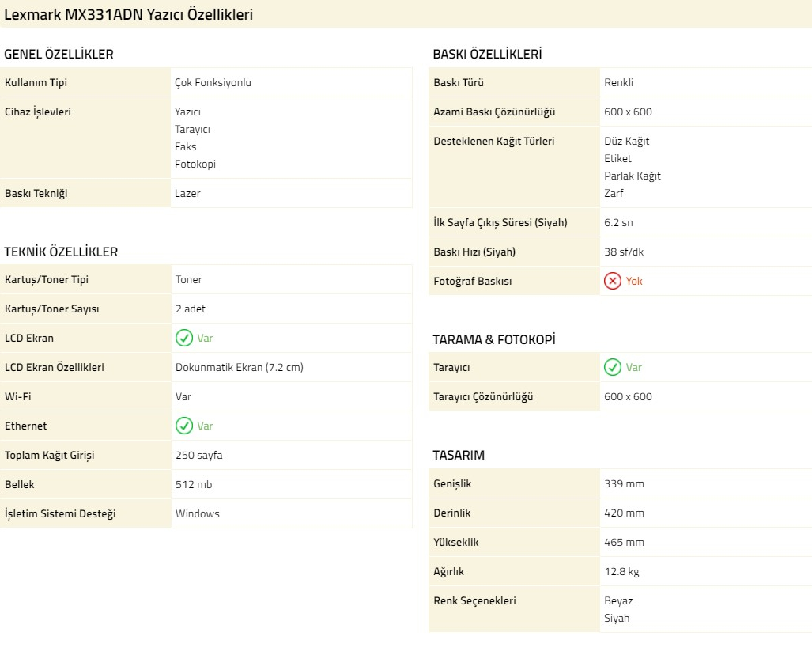The width and height of the screenshot is (812, 655).
Task: Select the TASARIM section heading
Action: click(459, 456)
